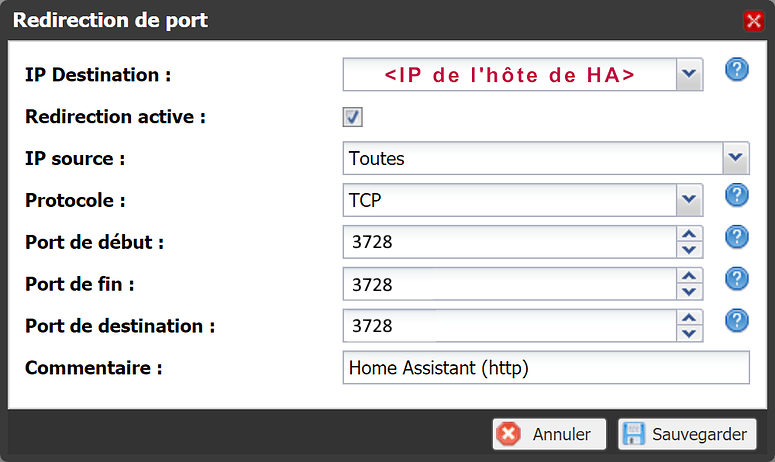775x462 pixels.
Task: Click into the Commentaire text field
Action: 545,368
